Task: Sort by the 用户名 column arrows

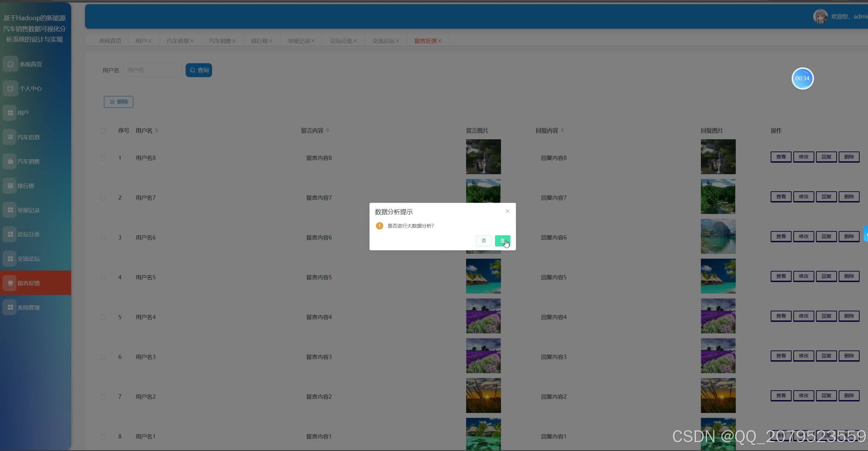Action: tap(157, 131)
